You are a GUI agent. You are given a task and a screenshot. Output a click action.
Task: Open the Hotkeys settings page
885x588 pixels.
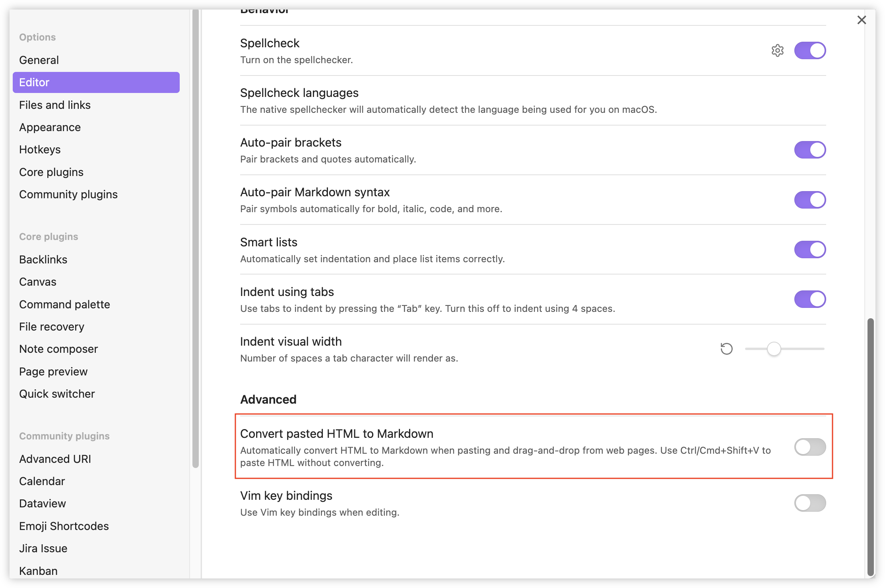click(x=40, y=149)
